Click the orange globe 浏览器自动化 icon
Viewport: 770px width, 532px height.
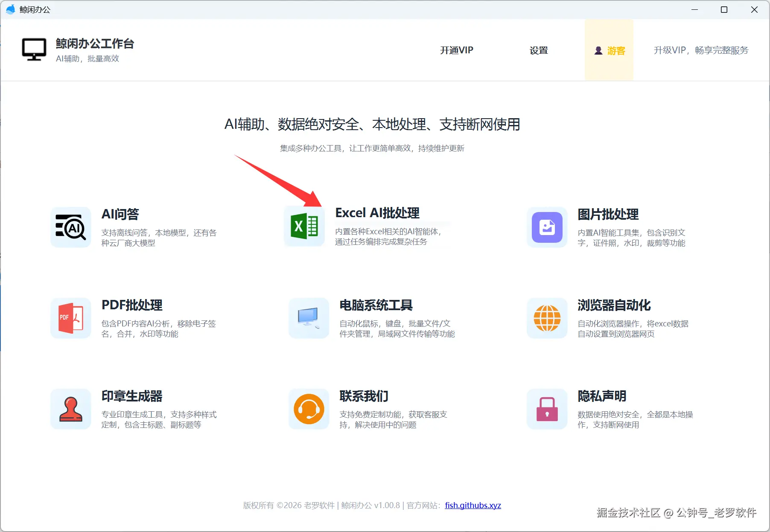point(547,318)
